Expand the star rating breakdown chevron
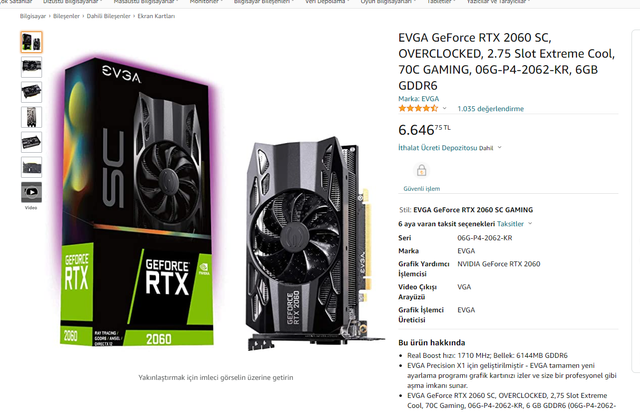Viewport: 640px width, 412px height. 444,109
